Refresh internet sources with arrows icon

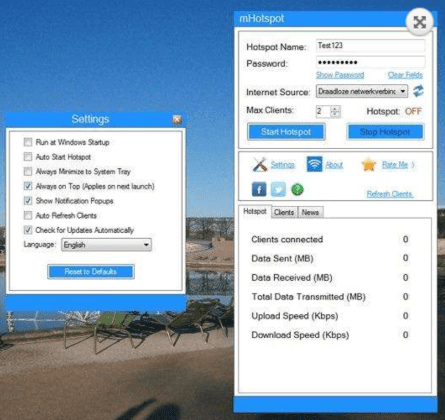tap(418, 91)
